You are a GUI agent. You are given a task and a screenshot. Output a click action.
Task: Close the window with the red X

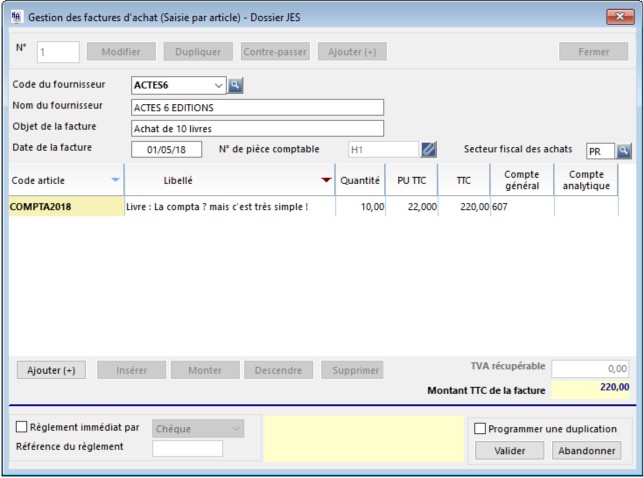coord(620,16)
